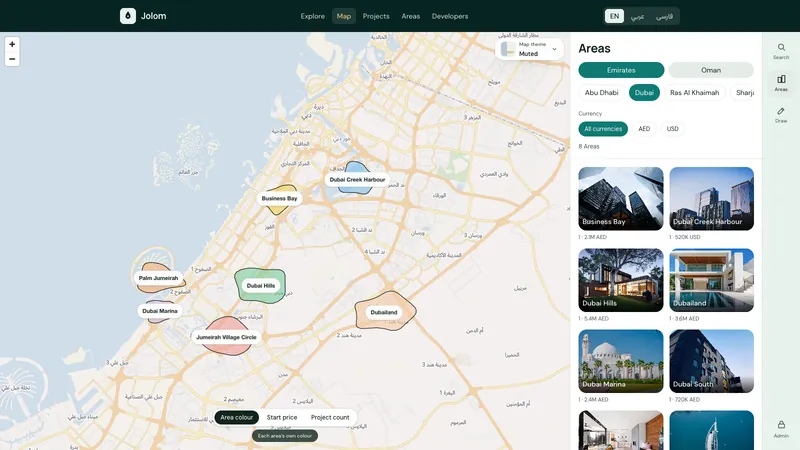
Task: Click Dubai Hills map label
Action: tap(261, 286)
